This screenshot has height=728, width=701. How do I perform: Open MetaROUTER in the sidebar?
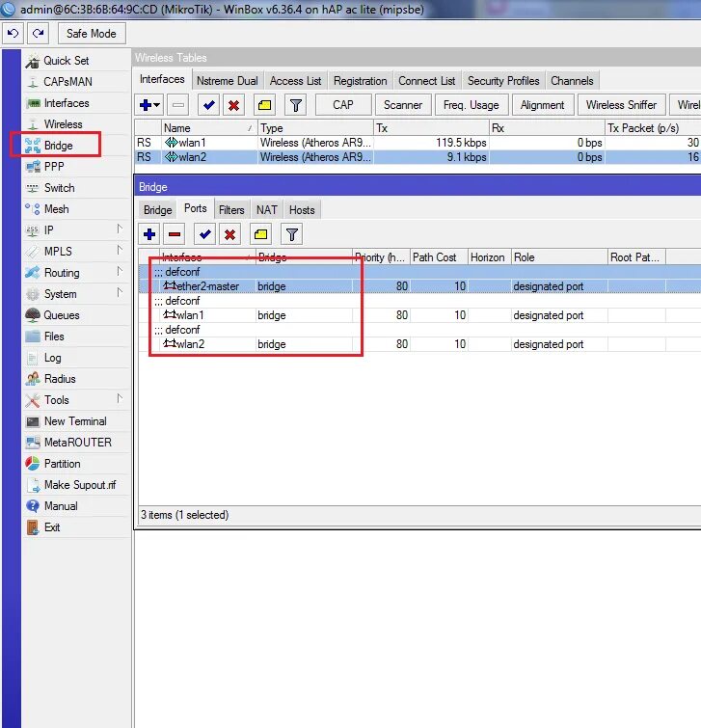tap(77, 443)
